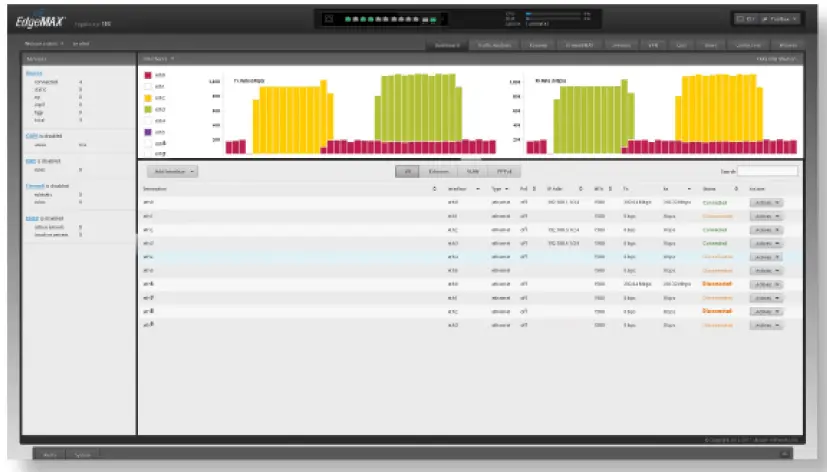This screenshot has width=827, height=472.
Task: Sort table by PoE column sort icon
Action: [x=534, y=189]
